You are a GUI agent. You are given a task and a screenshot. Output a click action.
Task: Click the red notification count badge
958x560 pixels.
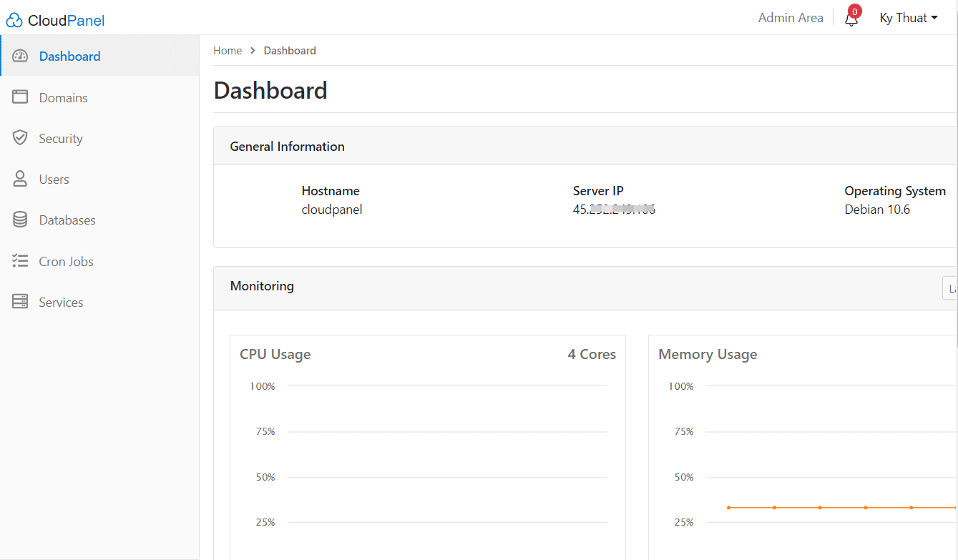point(854,11)
